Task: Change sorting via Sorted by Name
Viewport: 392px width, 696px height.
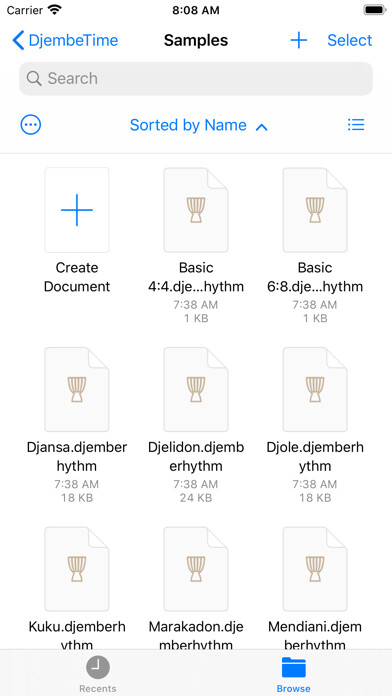Action: (198, 126)
